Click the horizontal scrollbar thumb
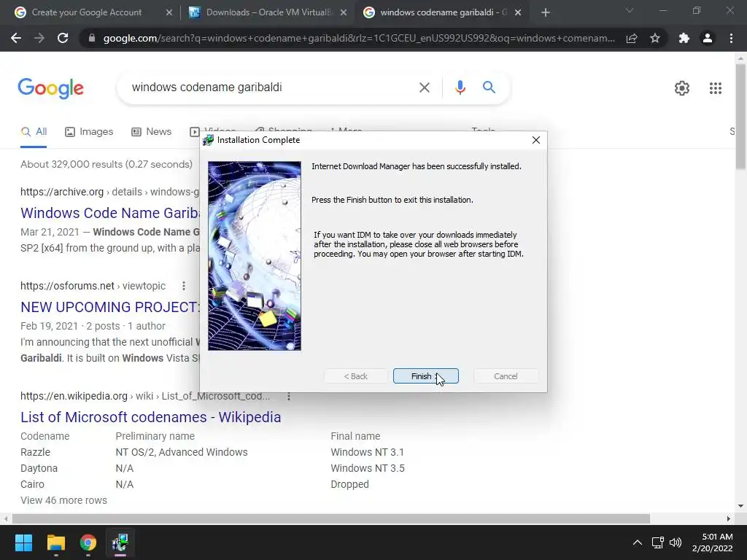 coord(331,518)
